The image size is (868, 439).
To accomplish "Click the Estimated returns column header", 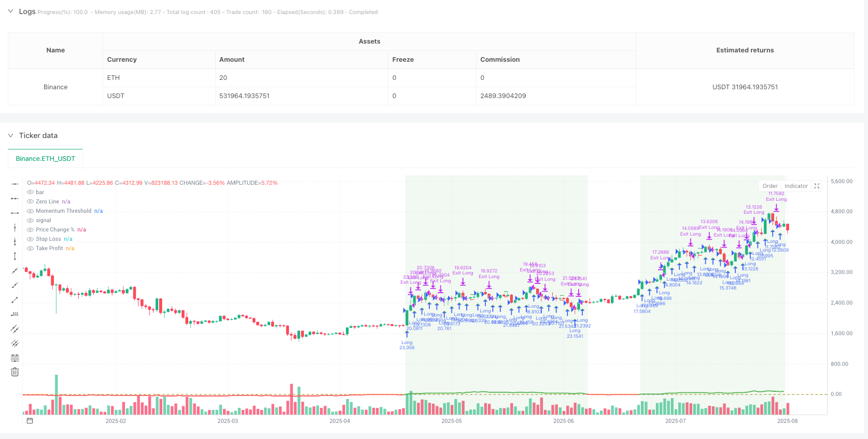I will (745, 50).
